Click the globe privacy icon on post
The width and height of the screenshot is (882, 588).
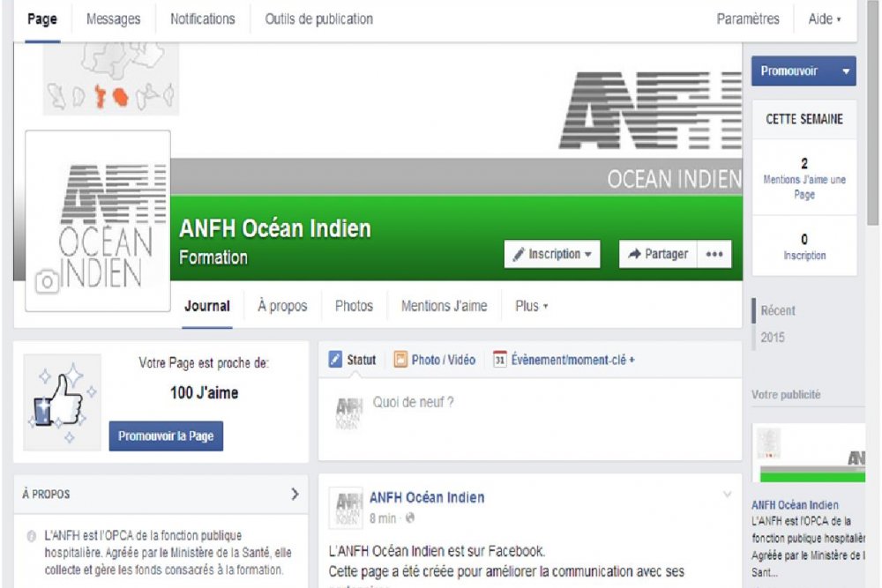pyautogui.click(x=410, y=517)
